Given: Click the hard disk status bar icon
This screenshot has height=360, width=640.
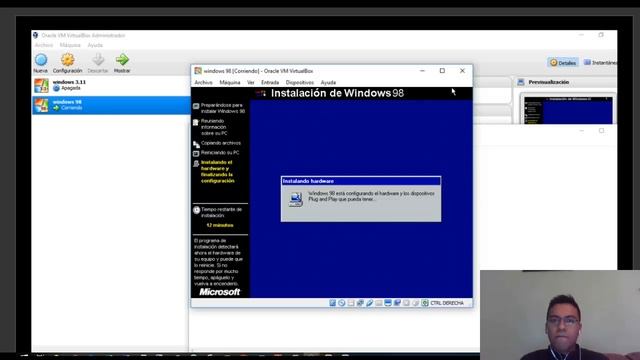Looking at the screenshot, I should click(x=333, y=303).
